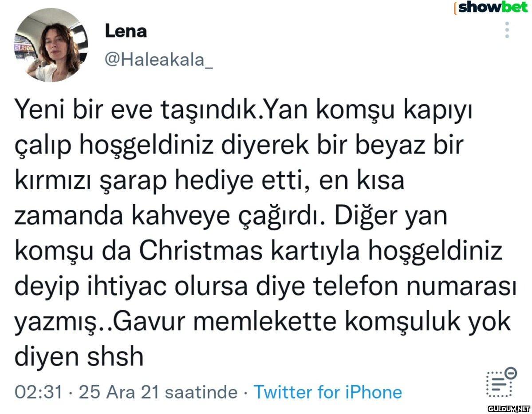The height and width of the screenshot is (414, 532).
Task: Click the 02:31 timestamp
Action: tap(39, 392)
